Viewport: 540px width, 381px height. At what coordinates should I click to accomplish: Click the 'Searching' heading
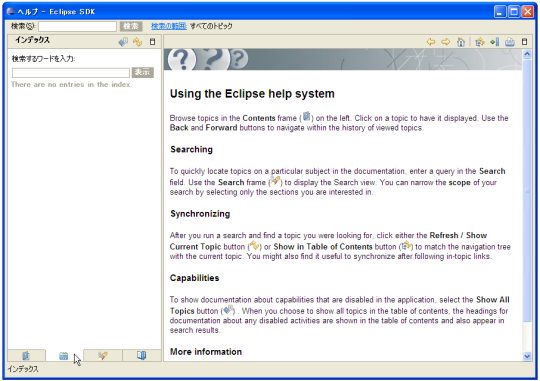pyautogui.click(x=191, y=150)
